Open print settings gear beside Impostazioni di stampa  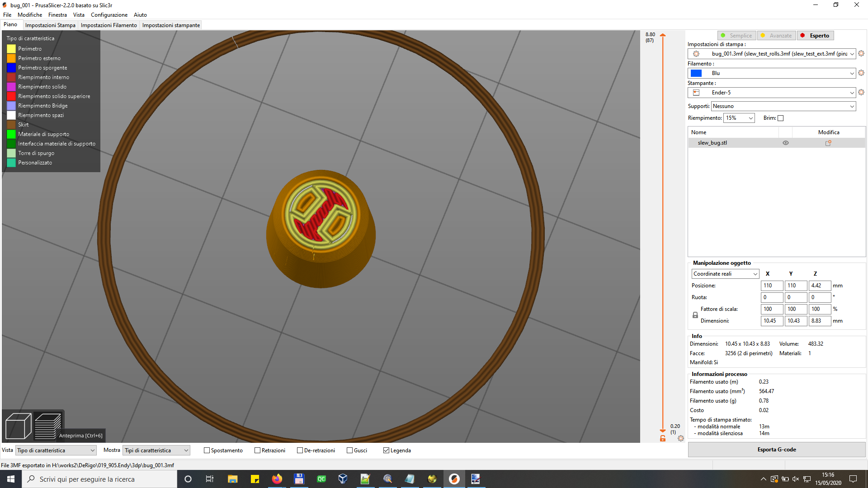[861, 53]
